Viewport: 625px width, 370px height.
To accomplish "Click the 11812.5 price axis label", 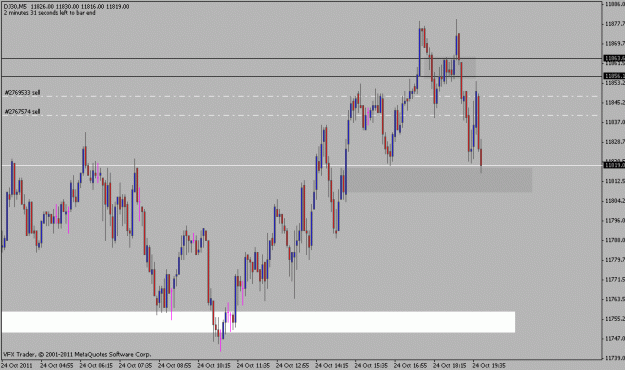I will (615, 181).
